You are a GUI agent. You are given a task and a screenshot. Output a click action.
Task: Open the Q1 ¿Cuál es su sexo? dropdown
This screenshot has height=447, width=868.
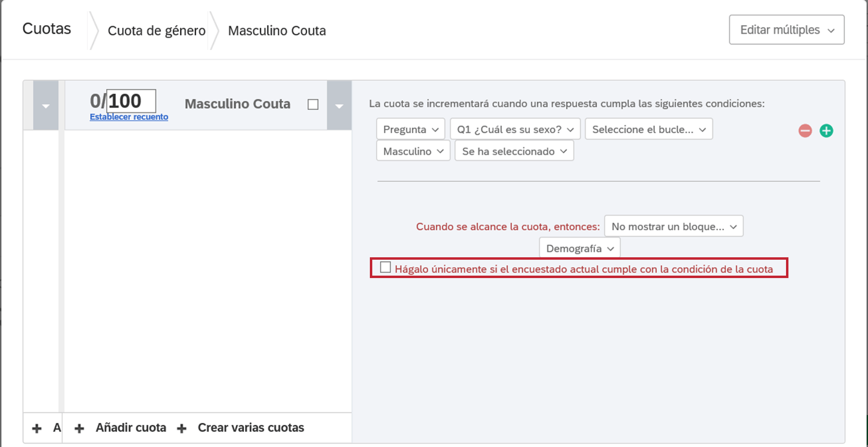point(515,129)
